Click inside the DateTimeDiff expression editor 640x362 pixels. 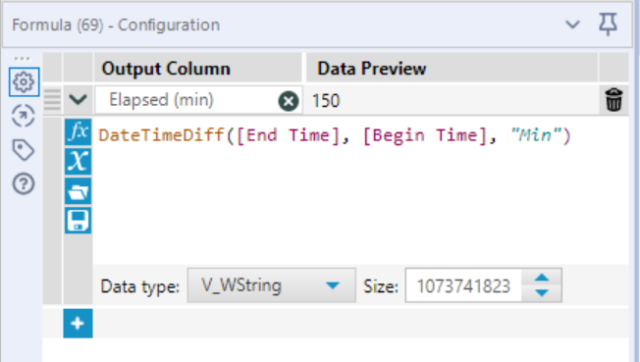click(x=361, y=191)
